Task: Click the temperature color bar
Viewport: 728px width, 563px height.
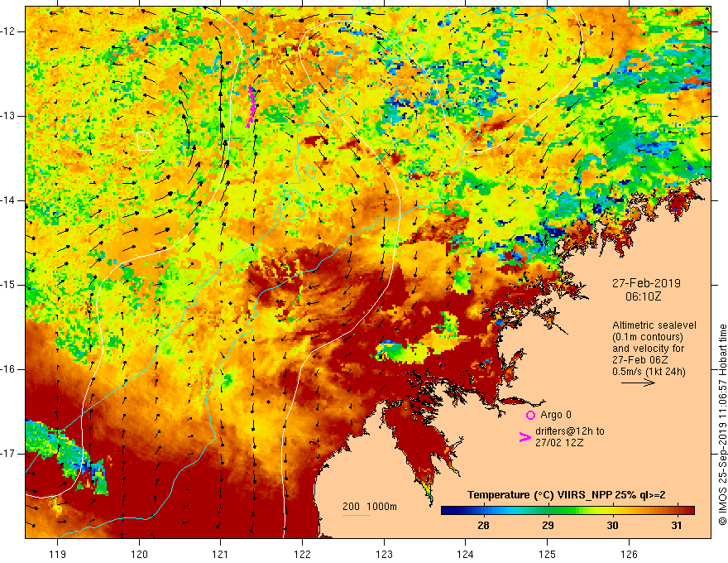Action: pos(568,511)
